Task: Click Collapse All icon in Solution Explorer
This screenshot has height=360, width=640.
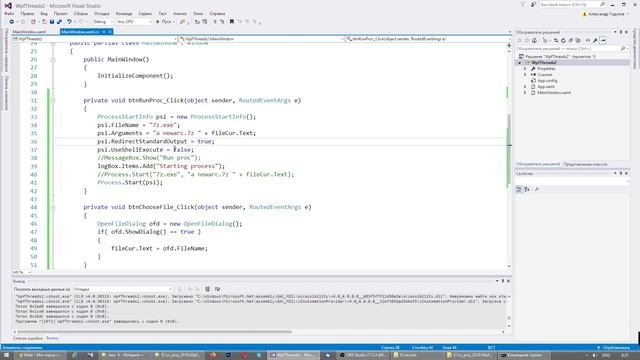Action: point(571,40)
